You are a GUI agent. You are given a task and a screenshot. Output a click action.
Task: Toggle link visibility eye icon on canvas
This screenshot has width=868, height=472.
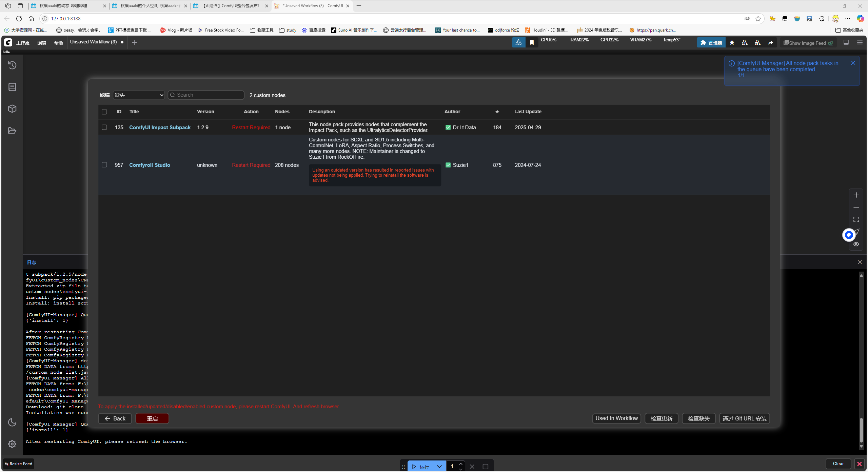pos(856,244)
